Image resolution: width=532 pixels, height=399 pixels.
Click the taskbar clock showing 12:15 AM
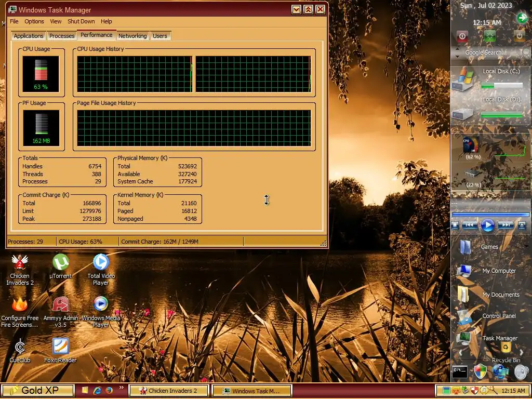pos(513,391)
